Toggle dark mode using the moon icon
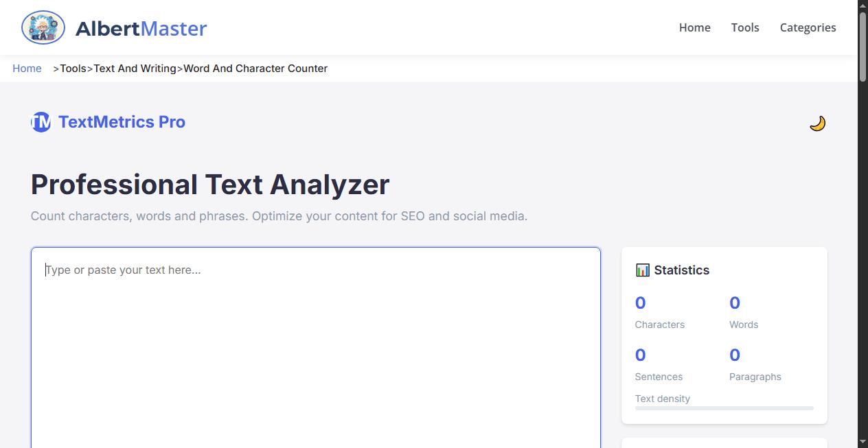 [x=818, y=123]
